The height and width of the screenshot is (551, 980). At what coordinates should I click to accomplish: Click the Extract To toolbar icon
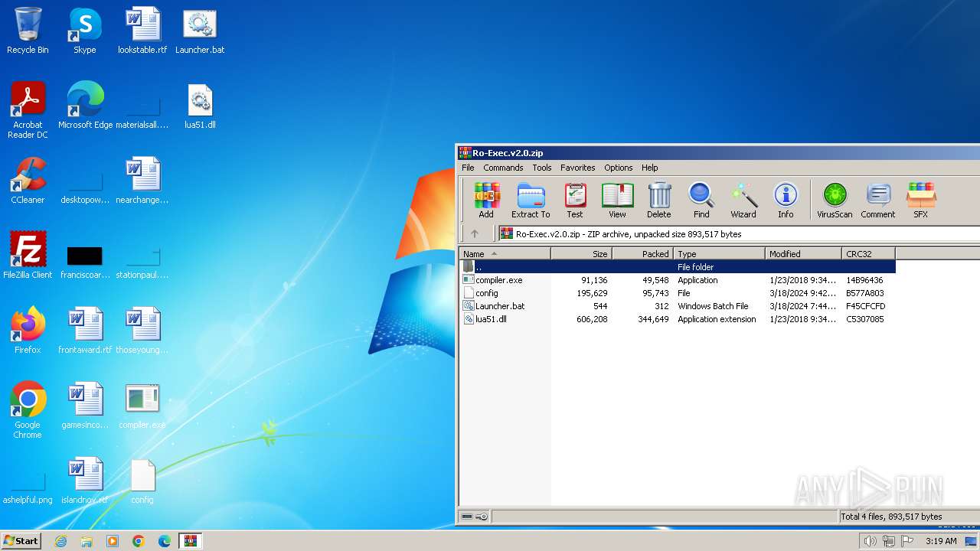531,201
